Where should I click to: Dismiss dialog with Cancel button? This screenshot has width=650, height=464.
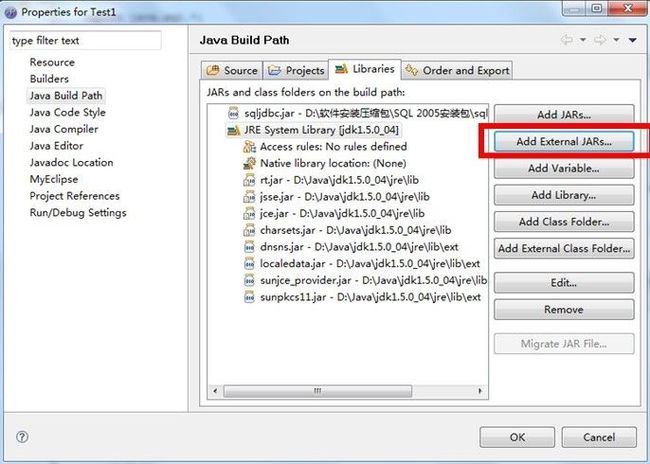[599, 437]
